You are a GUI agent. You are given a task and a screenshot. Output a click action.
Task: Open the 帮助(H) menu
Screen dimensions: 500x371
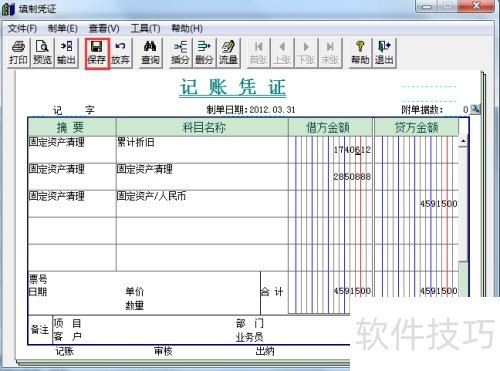[x=187, y=29]
